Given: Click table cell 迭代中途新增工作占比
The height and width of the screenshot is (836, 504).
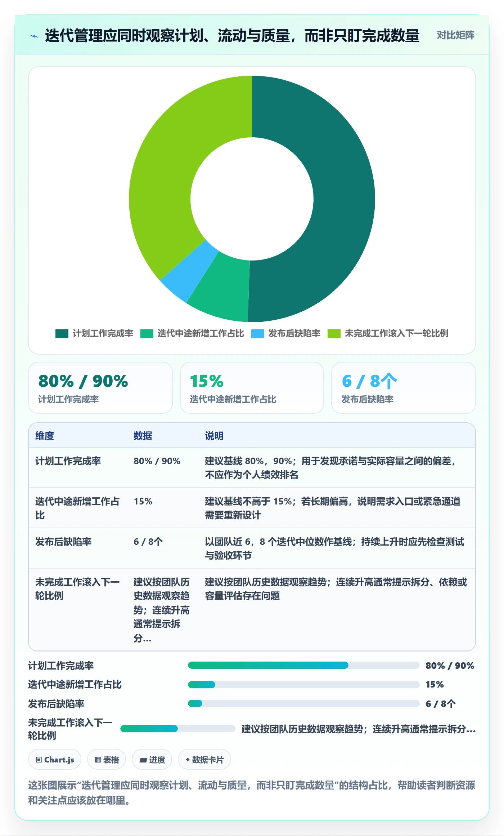Looking at the screenshot, I should [x=77, y=508].
